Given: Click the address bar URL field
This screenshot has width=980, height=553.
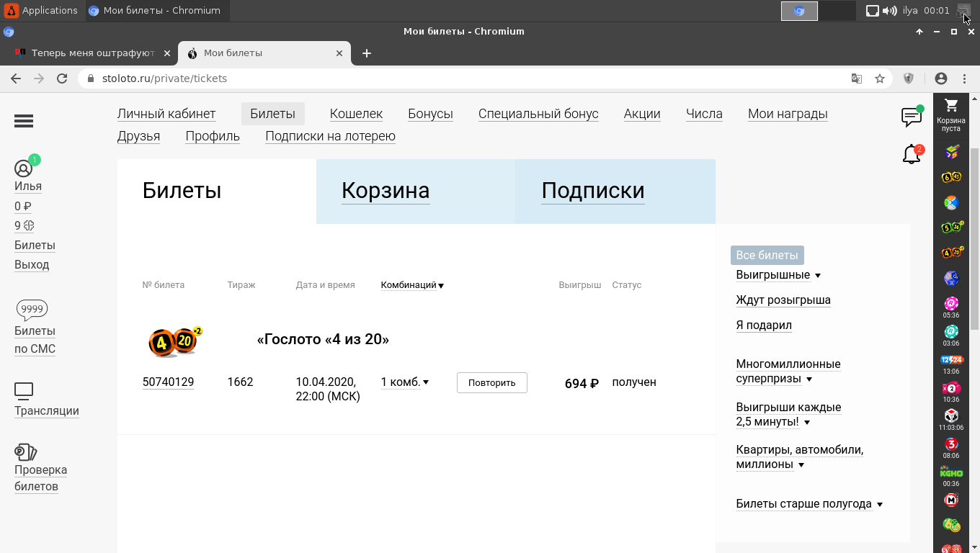Looking at the screenshot, I should [x=461, y=78].
